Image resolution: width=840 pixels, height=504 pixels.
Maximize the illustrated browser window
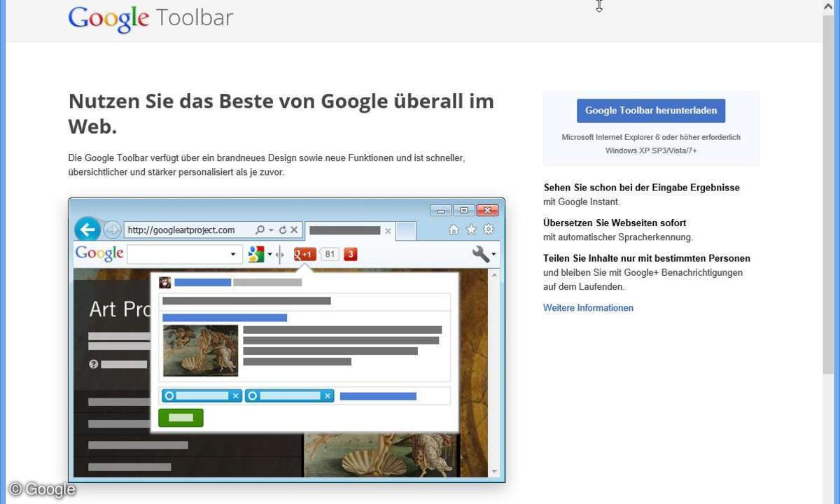coord(464,210)
